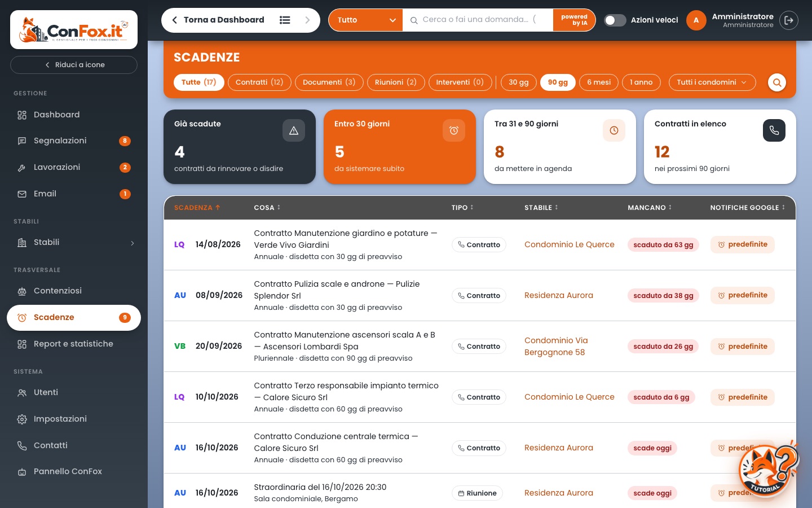Sort table by Scadenza column

click(x=197, y=208)
